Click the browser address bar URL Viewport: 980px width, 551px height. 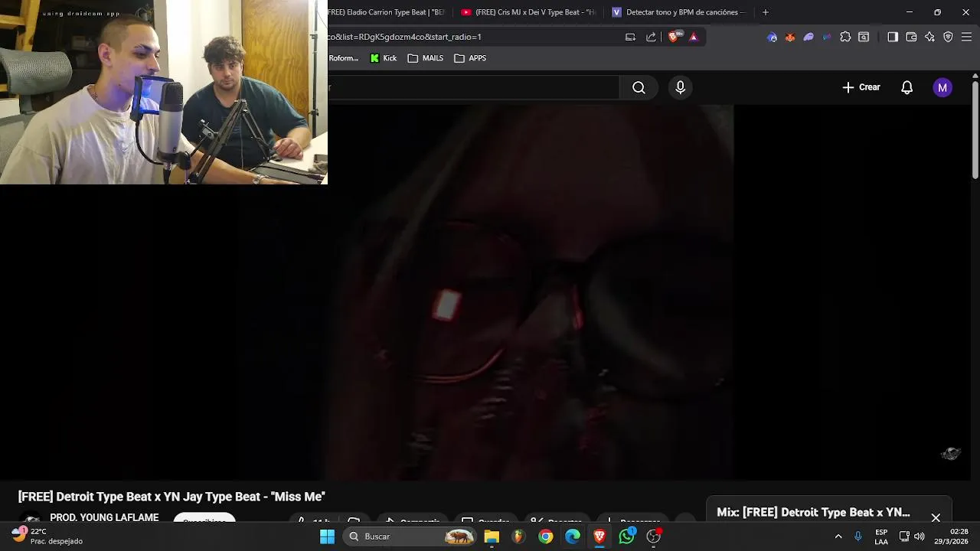[404, 37]
